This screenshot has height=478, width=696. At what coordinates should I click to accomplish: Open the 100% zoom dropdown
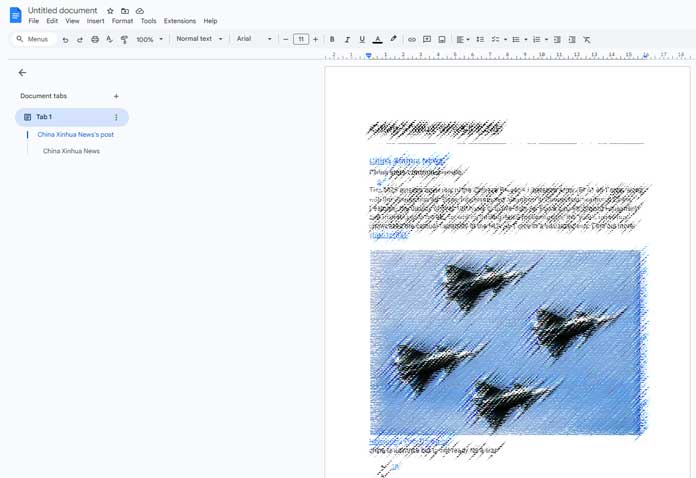click(x=150, y=40)
